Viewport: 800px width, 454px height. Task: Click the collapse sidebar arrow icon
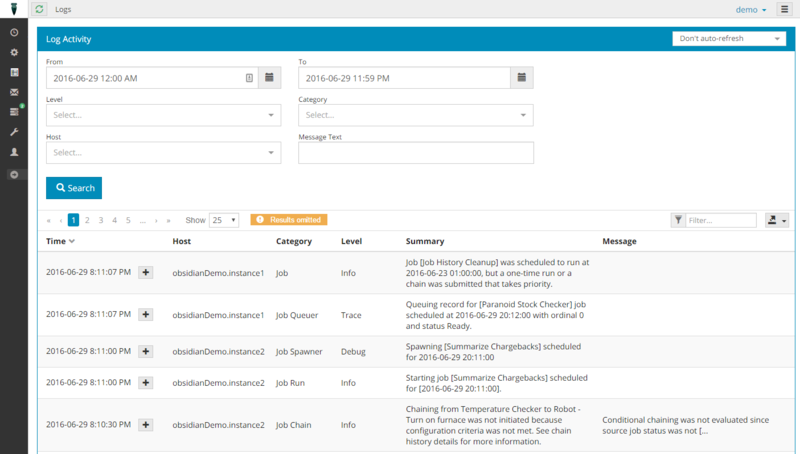pos(14,174)
